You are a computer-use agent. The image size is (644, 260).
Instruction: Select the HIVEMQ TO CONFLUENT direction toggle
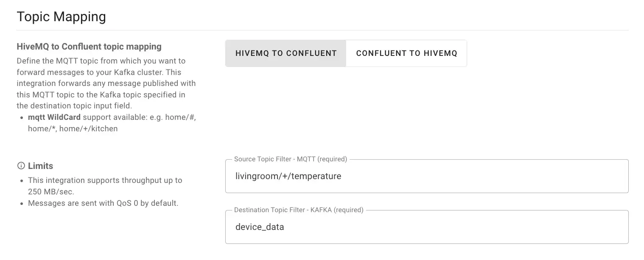point(286,53)
